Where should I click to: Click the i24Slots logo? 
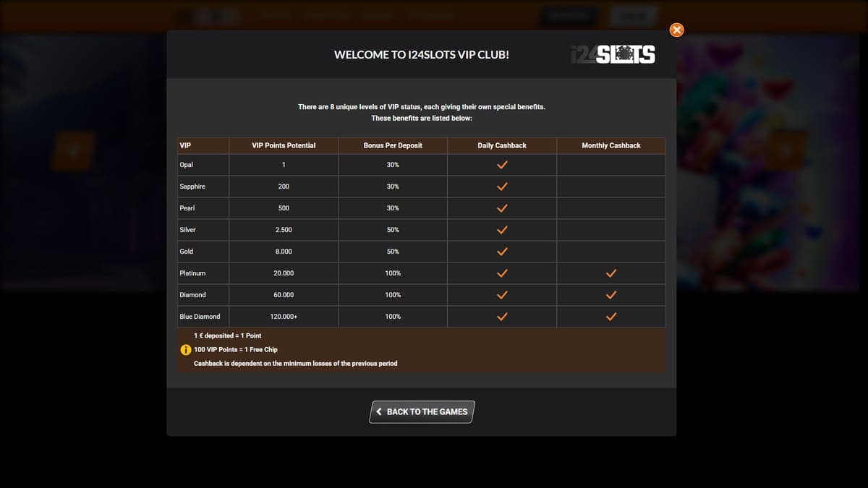click(612, 54)
